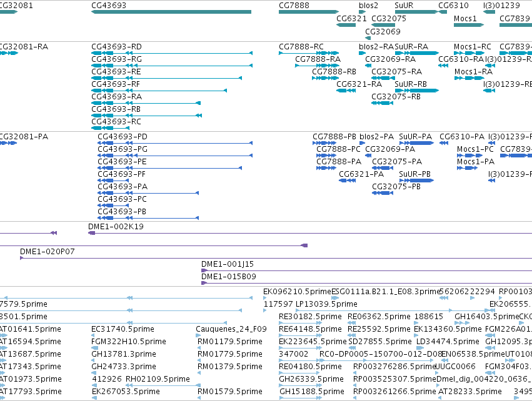Select transcript CG7888-RC
This screenshot has height=401, width=532.
click(x=301, y=46)
